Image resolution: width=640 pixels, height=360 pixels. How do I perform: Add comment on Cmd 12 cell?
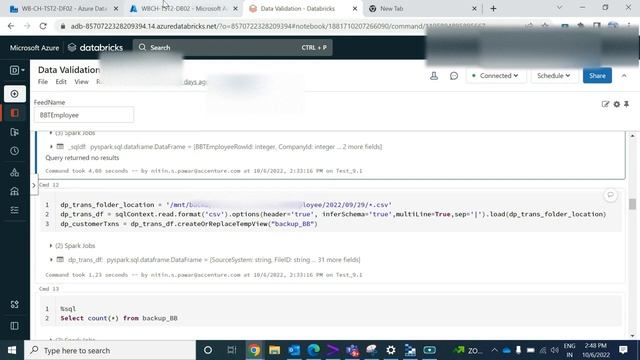[x=611, y=195]
